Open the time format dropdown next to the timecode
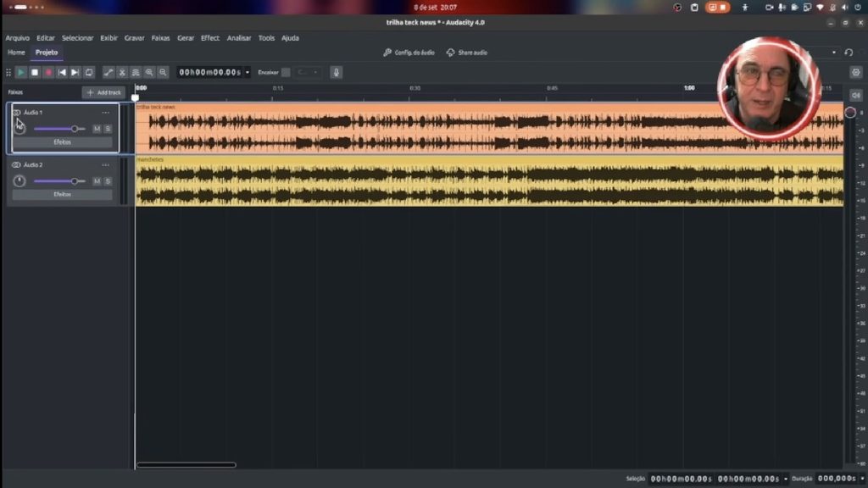The image size is (868, 488). [248, 73]
